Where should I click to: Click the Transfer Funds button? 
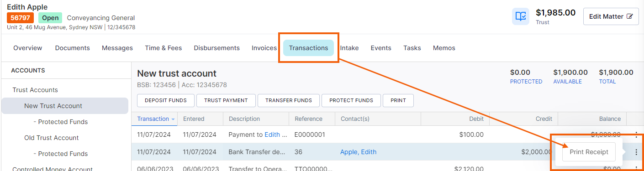(x=289, y=100)
